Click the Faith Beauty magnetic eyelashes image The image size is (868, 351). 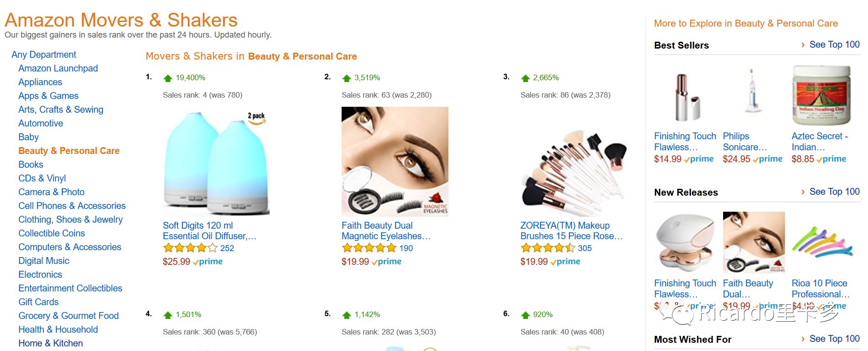coord(395,162)
